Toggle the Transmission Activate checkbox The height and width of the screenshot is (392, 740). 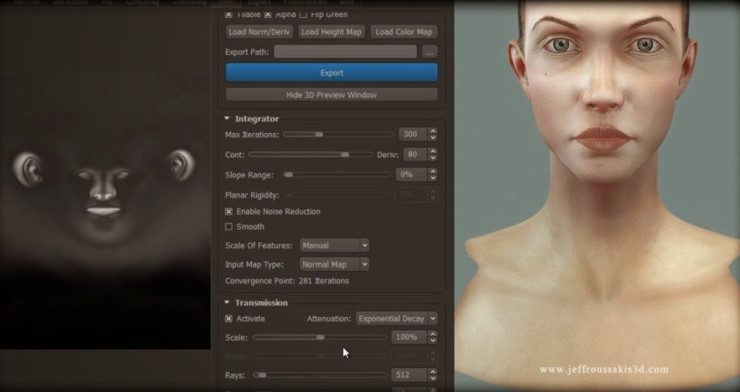tap(229, 318)
